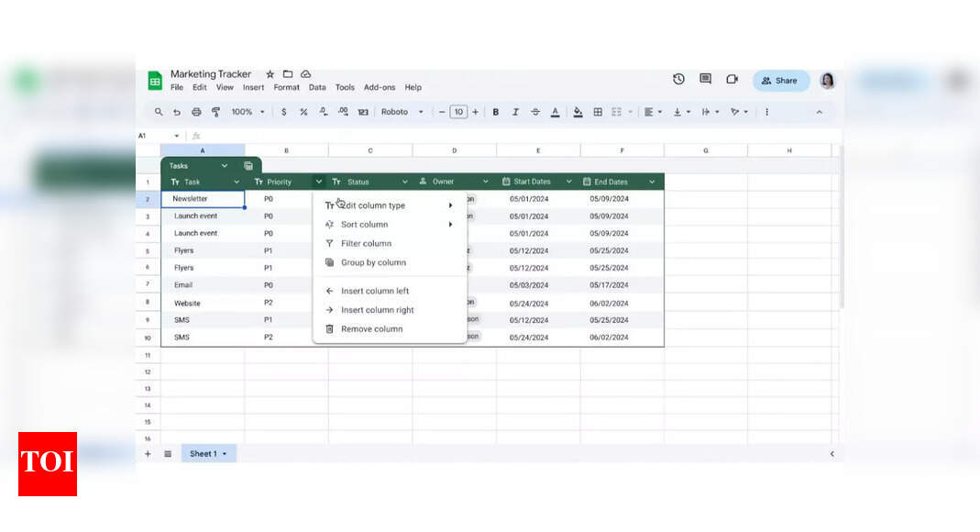Click the Merge cells icon
980x532 pixels.
click(618, 111)
